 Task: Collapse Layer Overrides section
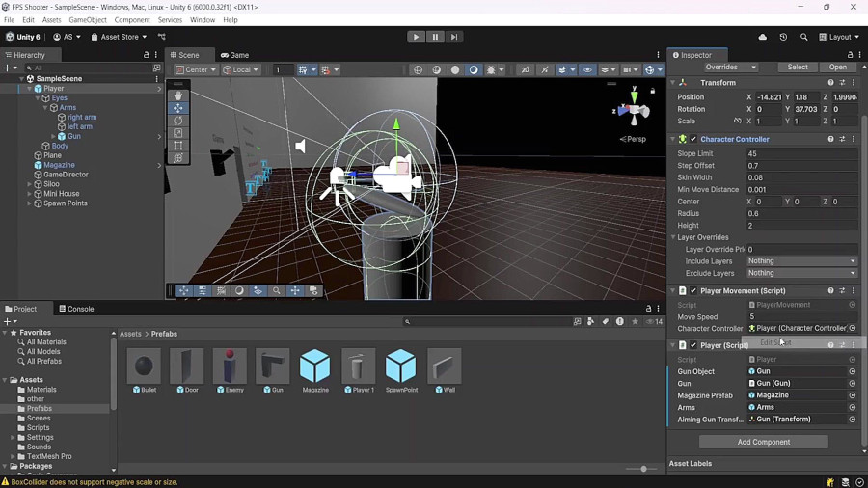pyautogui.click(x=674, y=237)
